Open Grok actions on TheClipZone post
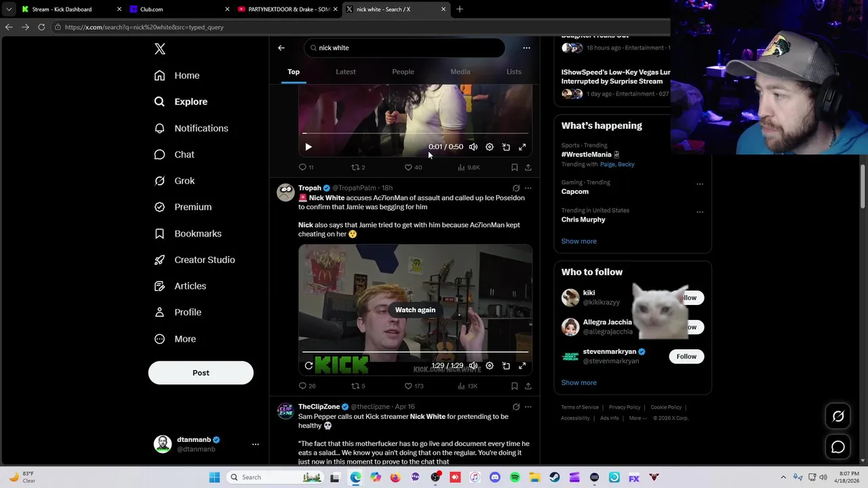This screenshot has height=488, width=868. coord(516,407)
